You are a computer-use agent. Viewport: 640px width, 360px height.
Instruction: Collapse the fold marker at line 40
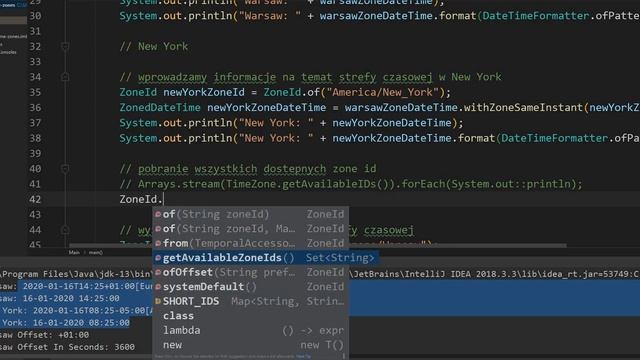(65, 169)
